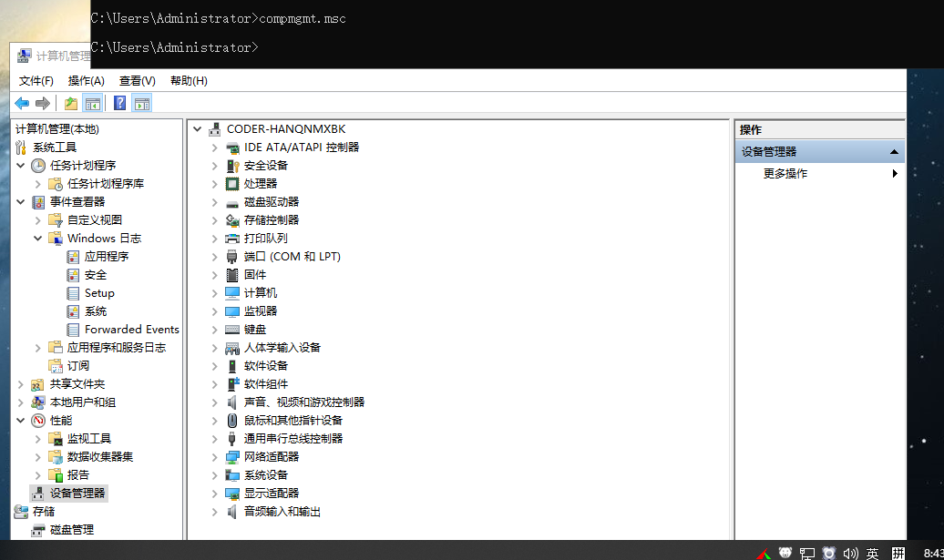
Task: Open the 操作(A) menu
Action: (86, 81)
